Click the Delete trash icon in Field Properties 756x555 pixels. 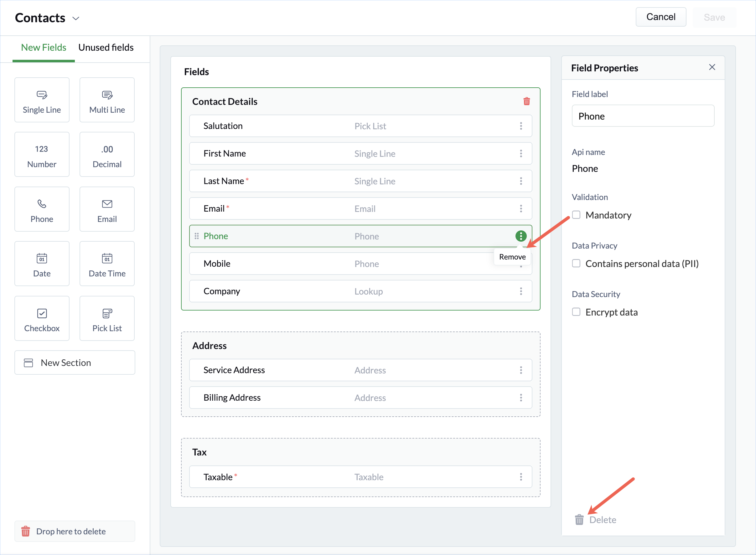pyautogui.click(x=579, y=520)
